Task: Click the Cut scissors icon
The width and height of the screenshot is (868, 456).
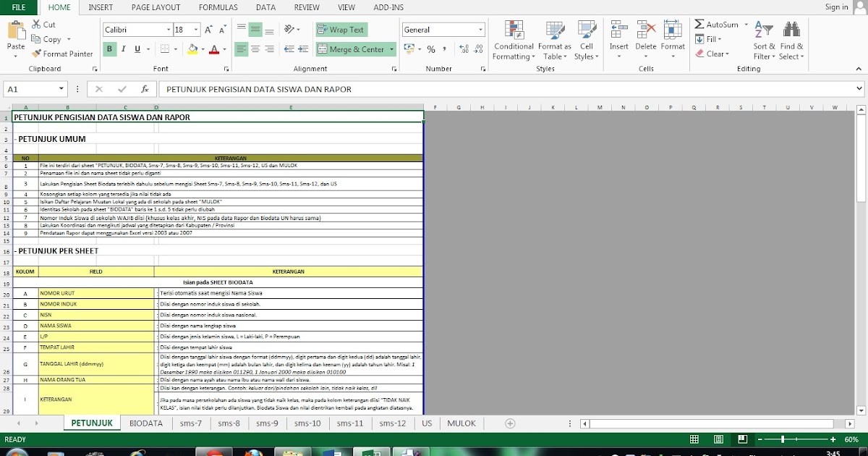Action: (36, 25)
